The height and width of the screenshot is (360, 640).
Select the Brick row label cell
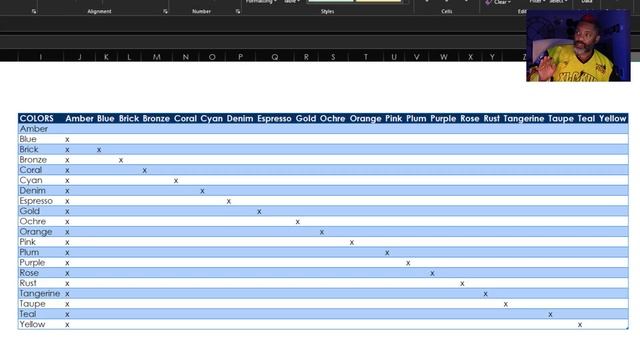tap(41, 149)
